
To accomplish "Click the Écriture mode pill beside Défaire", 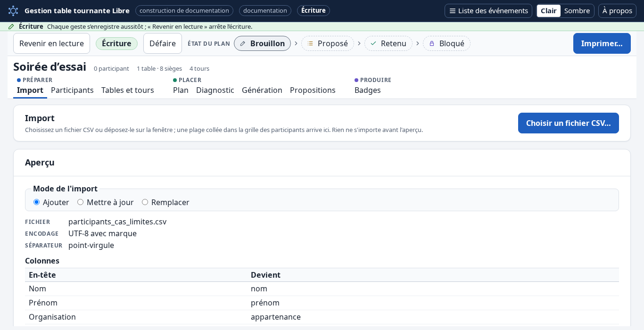I will [x=116, y=43].
